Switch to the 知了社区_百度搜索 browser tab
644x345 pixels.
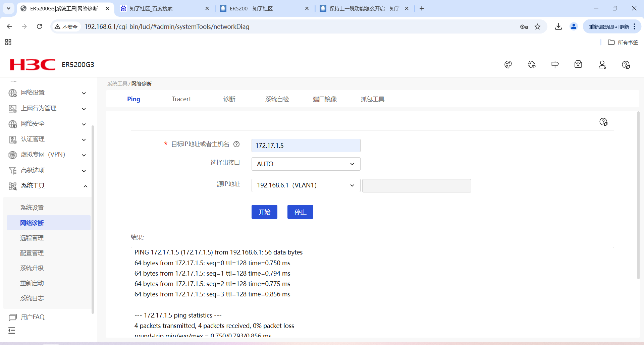tap(164, 8)
